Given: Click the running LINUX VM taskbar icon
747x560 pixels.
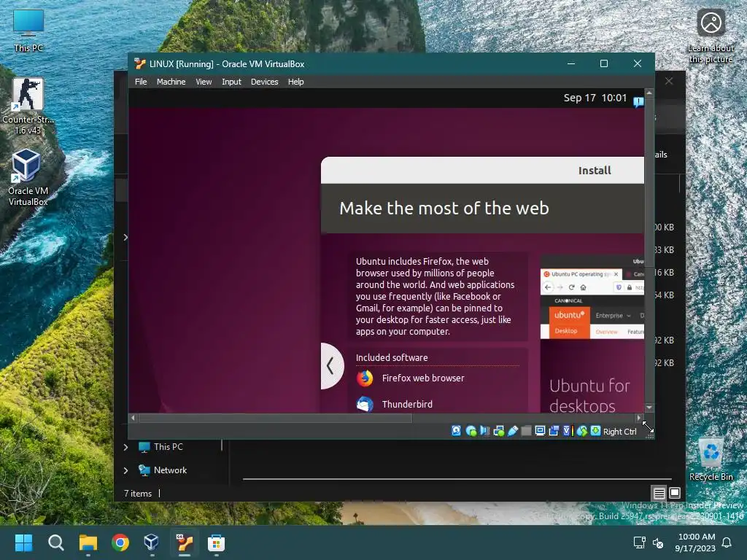Looking at the screenshot, I should point(185,542).
